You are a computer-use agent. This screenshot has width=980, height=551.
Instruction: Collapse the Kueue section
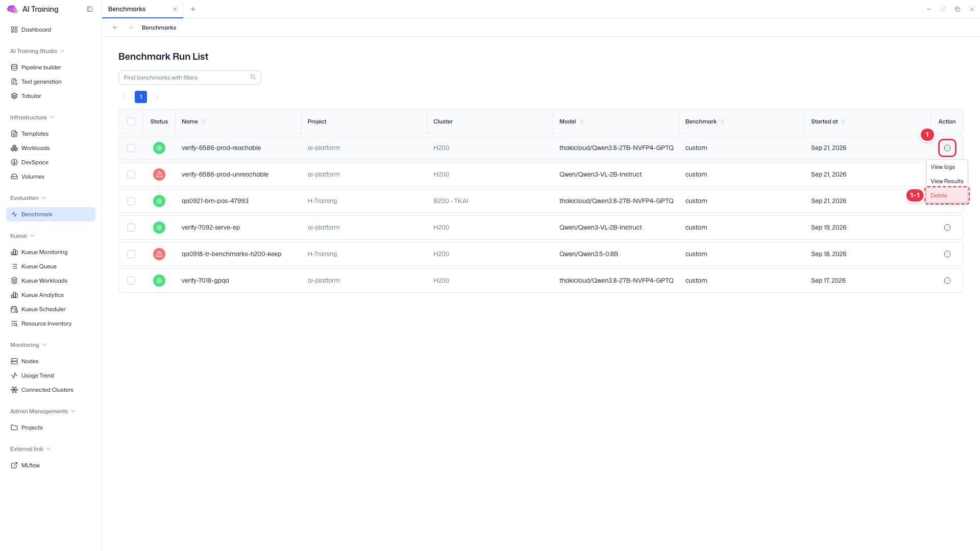22,236
